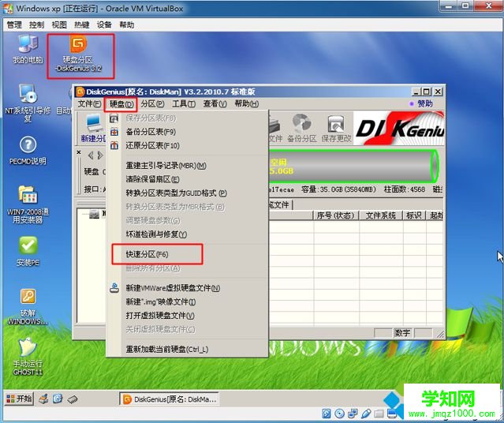Screen dimensions: 504x423
Task: Click the 文件系统 column header
Action: [381, 215]
